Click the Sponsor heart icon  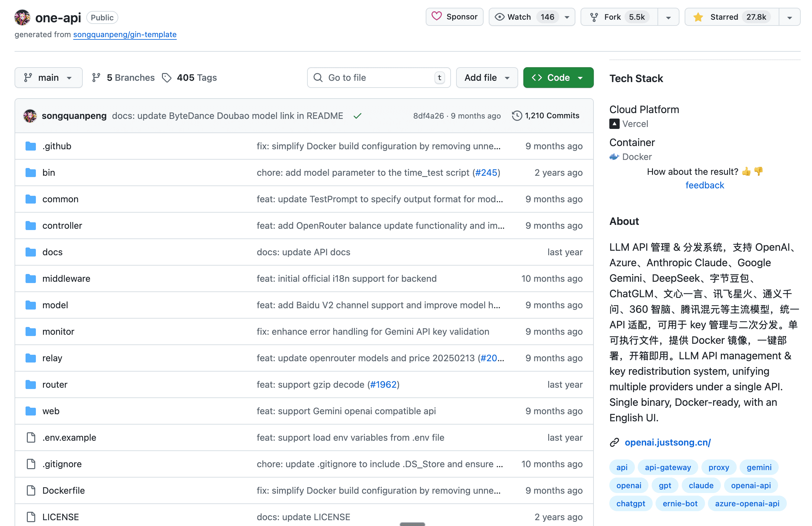436,16
